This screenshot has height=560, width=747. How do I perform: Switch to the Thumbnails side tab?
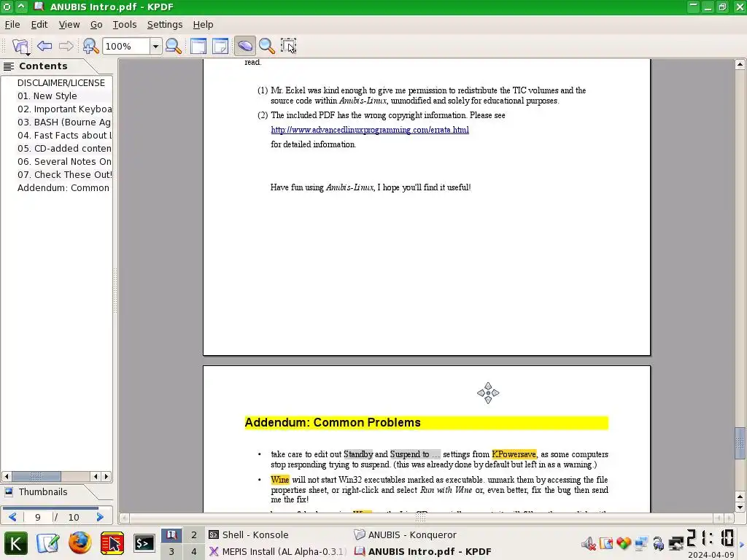[43, 492]
